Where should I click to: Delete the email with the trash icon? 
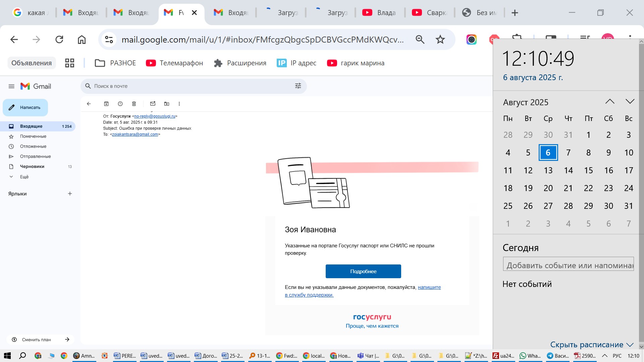pos(134,104)
